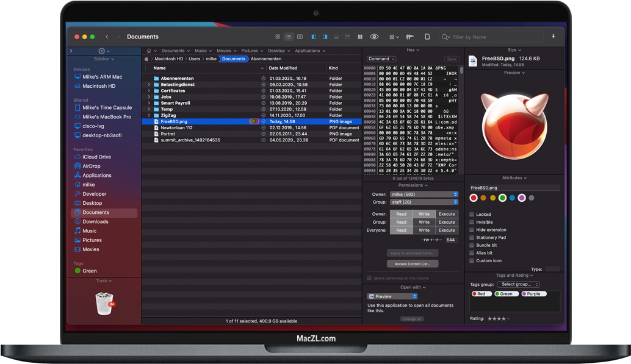Switch to column view in toolbar
The width and height of the screenshot is (631, 364).
click(300, 37)
